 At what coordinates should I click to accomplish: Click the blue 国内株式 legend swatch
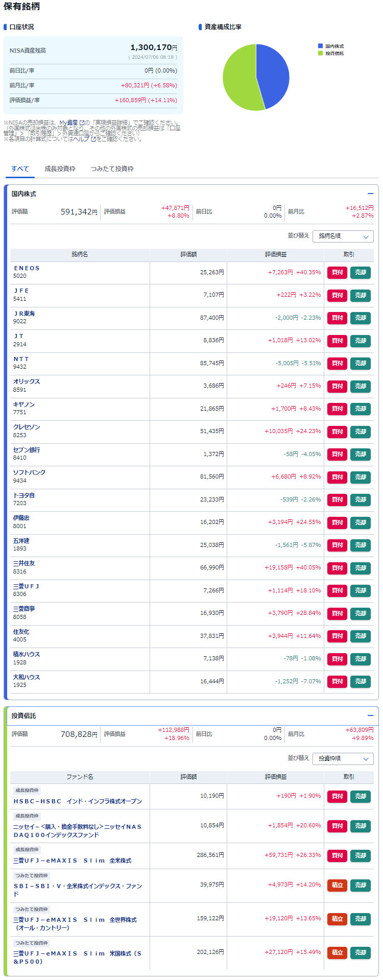(x=320, y=46)
